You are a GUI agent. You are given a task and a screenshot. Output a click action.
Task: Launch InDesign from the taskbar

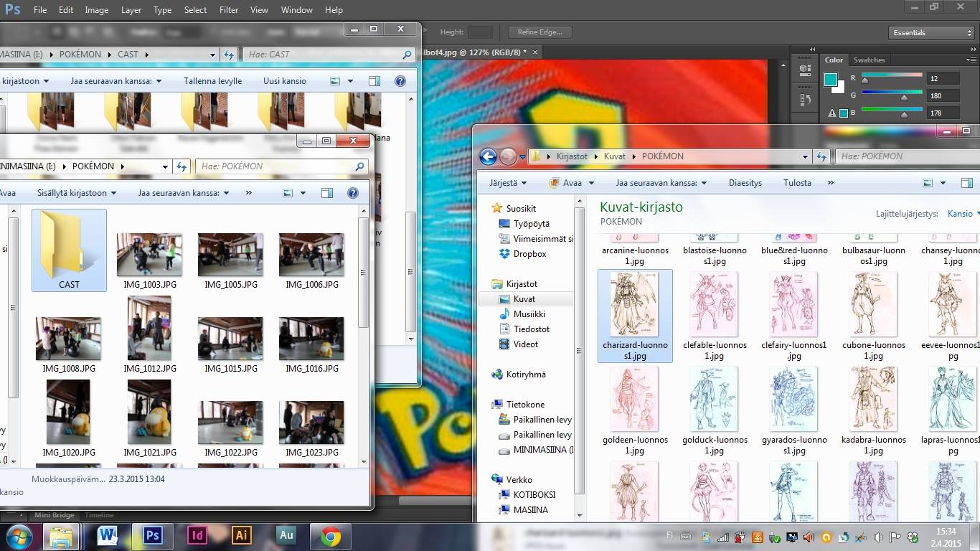(197, 535)
